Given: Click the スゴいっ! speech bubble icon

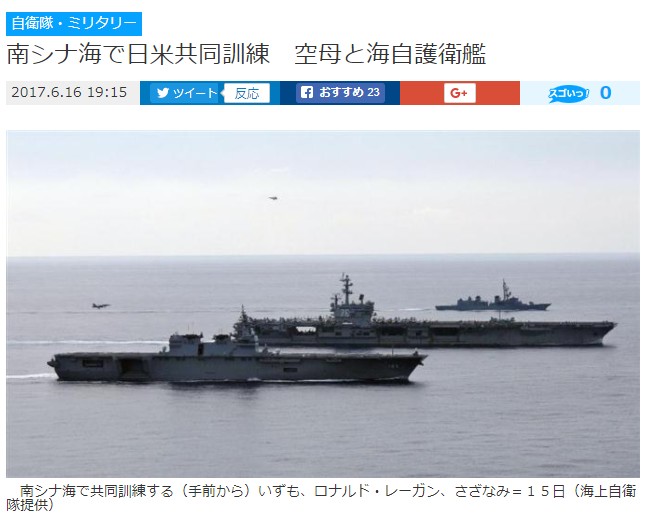Looking at the screenshot, I should (568, 94).
